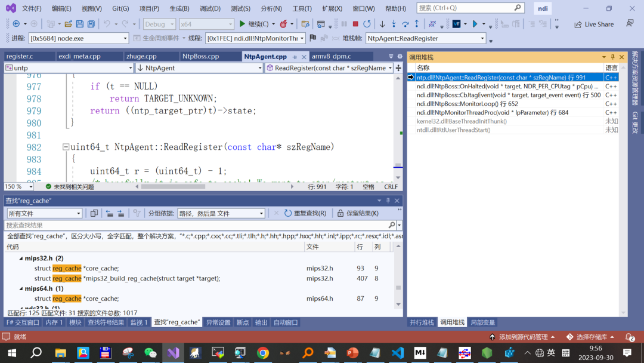644x363 pixels.
Task: Toggle Keep Results (保留结果) lock
Action: click(x=358, y=213)
